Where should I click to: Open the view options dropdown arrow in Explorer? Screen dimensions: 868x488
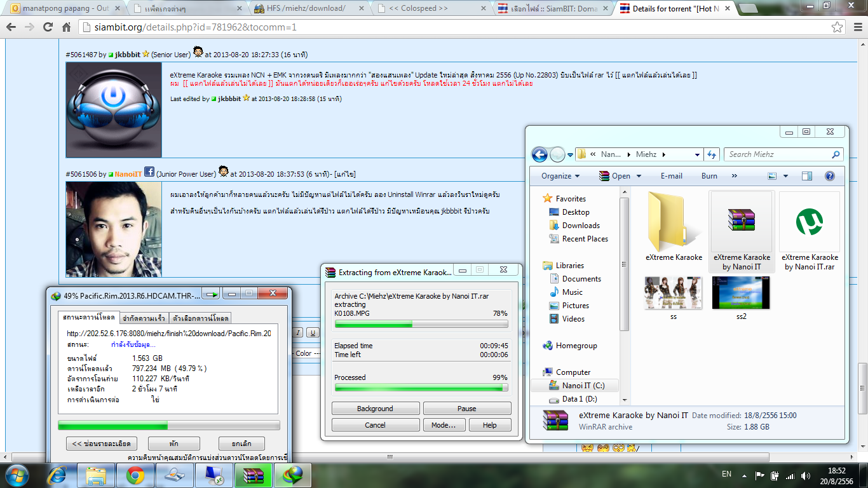pyautogui.click(x=785, y=176)
